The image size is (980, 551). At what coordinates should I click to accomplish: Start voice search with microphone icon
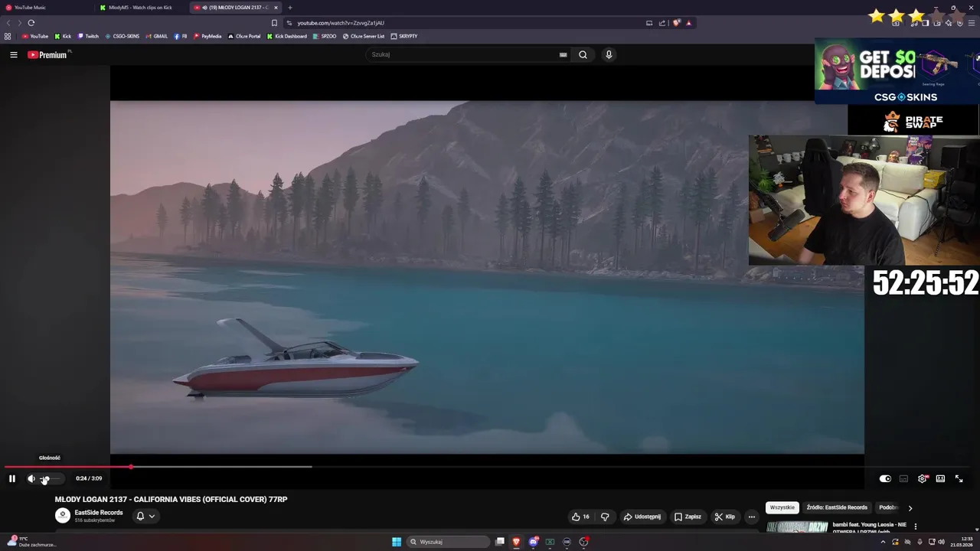(x=609, y=54)
